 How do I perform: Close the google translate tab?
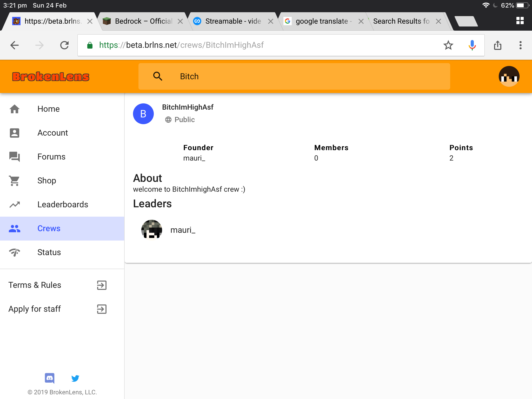coord(361,21)
